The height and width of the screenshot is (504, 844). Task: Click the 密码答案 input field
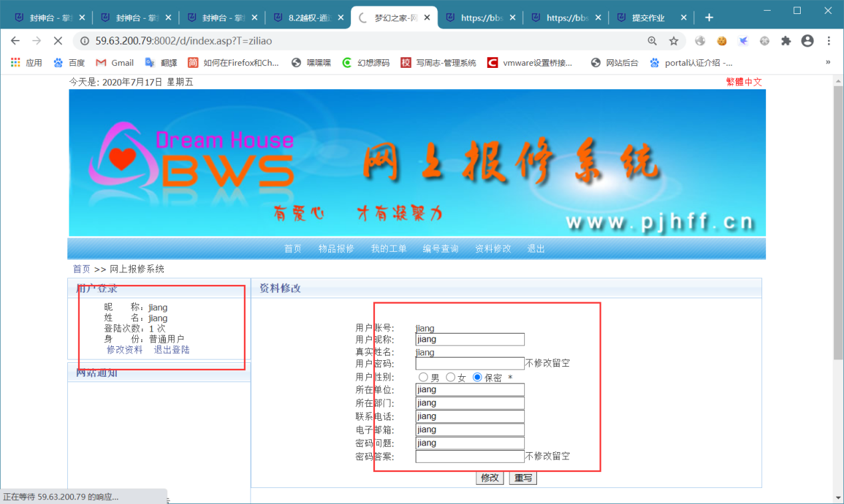tap(470, 457)
